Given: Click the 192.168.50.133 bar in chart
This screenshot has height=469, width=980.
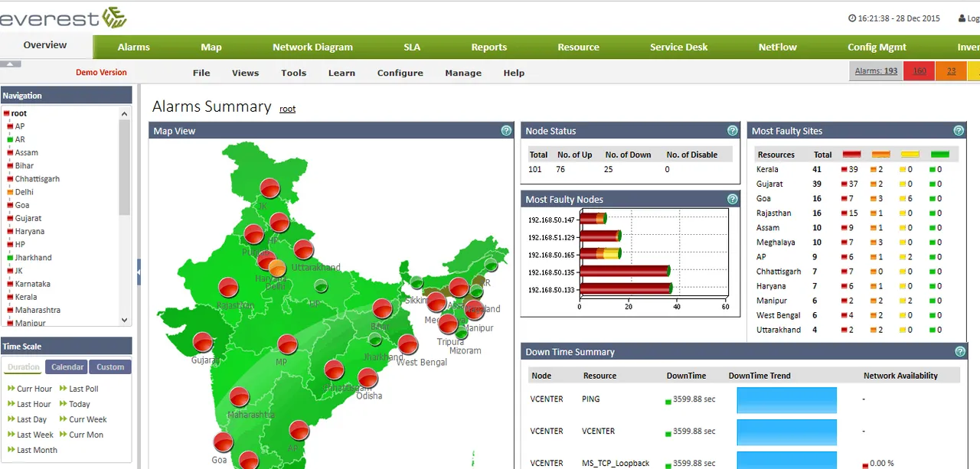Looking at the screenshot, I should (x=626, y=288).
